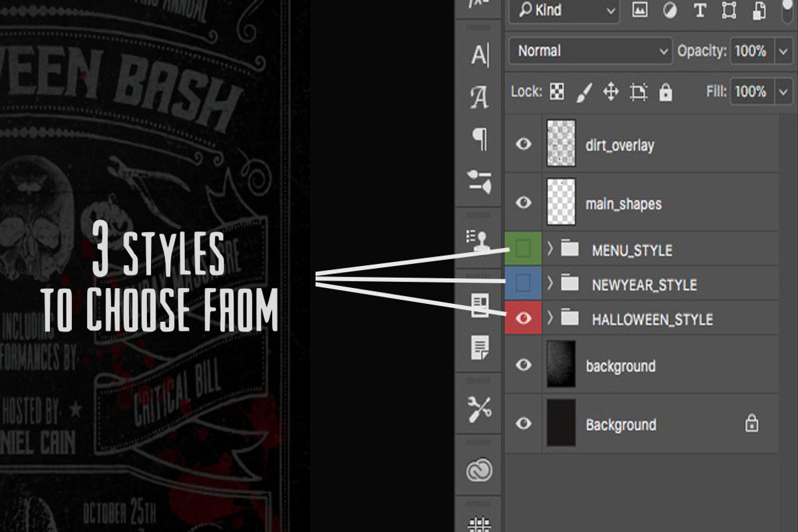Open the Kind filter dropdown
798x532 pixels.
pyautogui.click(x=564, y=10)
